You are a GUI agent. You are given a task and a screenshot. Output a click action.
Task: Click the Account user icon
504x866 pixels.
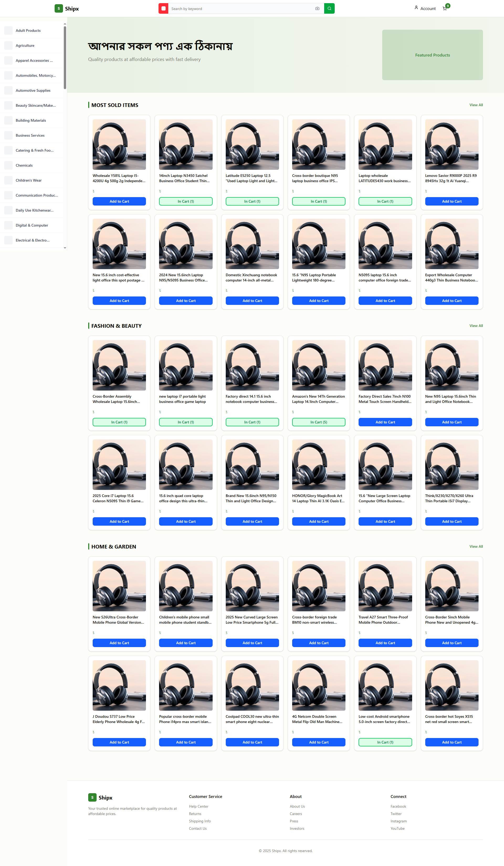click(416, 8)
